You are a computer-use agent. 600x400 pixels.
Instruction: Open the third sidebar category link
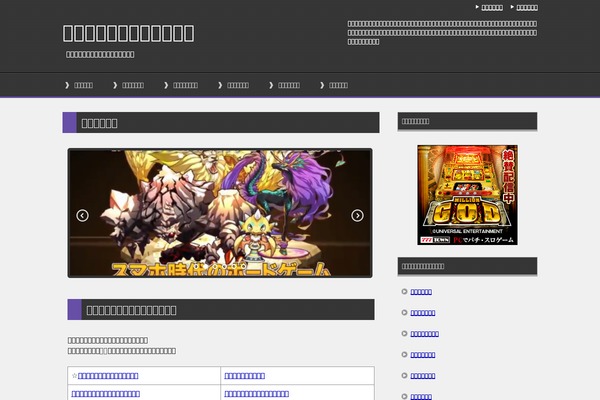[x=424, y=334]
